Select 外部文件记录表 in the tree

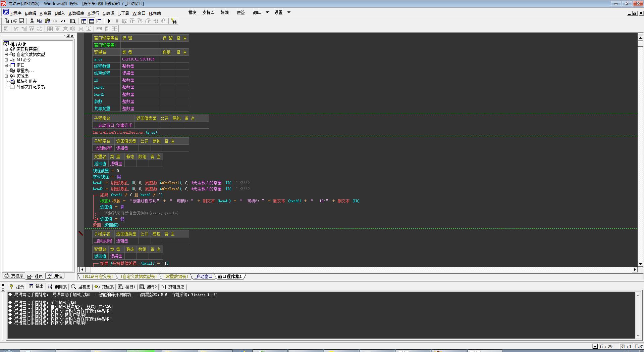(x=31, y=87)
